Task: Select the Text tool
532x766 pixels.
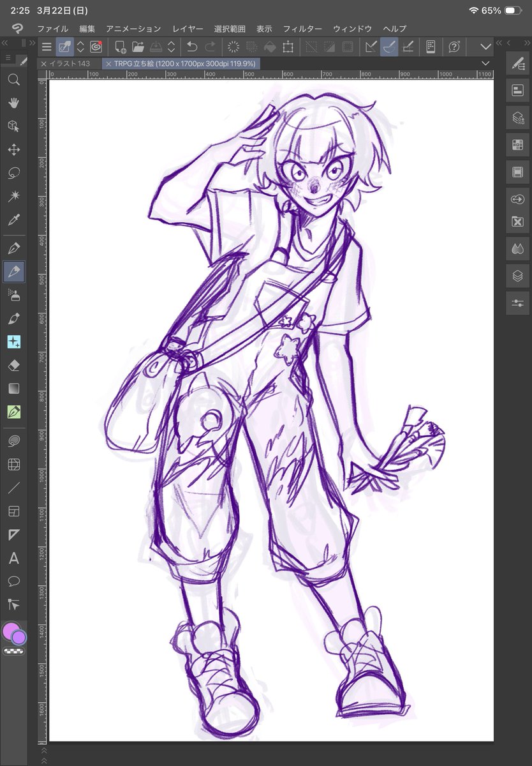Action: tap(13, 559)
